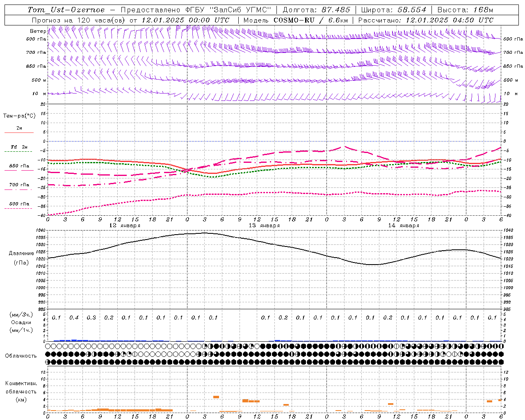The height and width of the screenshot is (420, 525).
Task: Click the Облачность cloud cover label
Action: [21, 356]
